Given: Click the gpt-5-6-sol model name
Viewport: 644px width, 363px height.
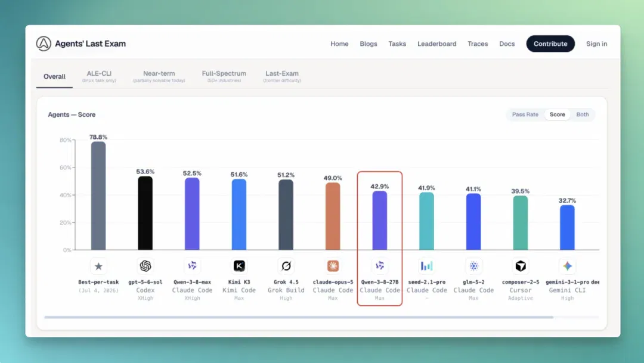Looking at the screenshot, I should (145, 282).
